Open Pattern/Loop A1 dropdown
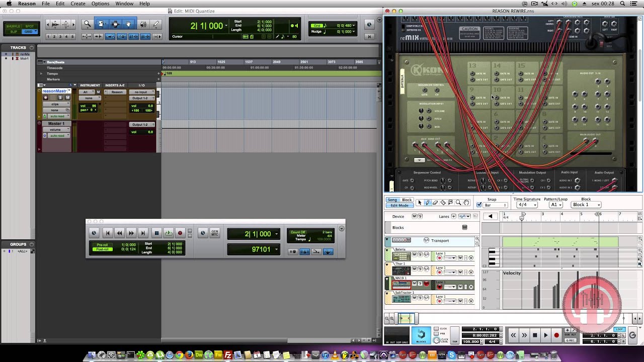The width and height of the screenshot is (644, 362). (555, 205)
